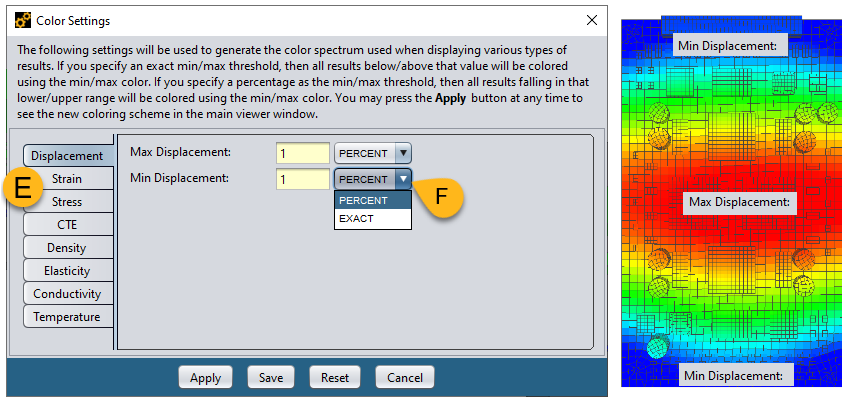This screenshot has height=407, width=849.
Task: Choose PERCENT from the dropdown list
Action: coord(372,200)
